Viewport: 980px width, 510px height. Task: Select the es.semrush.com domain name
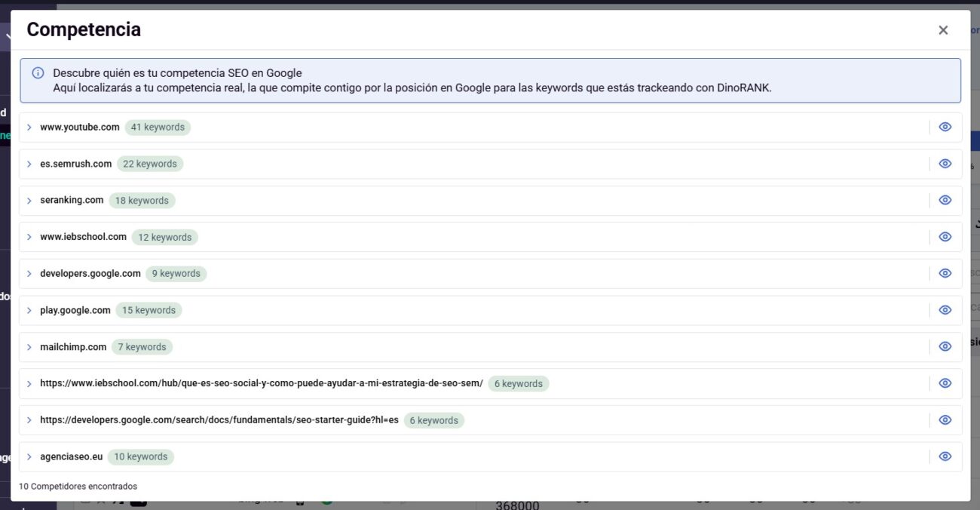pyautogui.click(x=76, y=164)
